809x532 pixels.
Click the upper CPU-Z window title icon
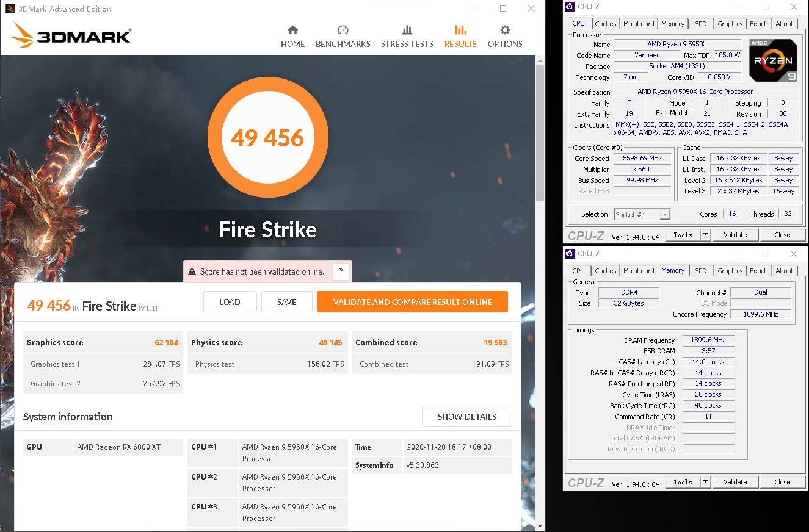click(570, 7)
